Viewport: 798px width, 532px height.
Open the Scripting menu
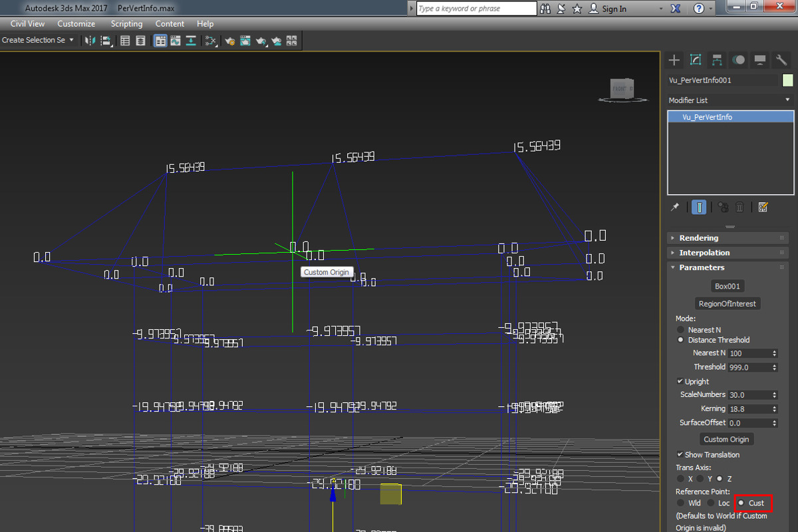(126, 24)
